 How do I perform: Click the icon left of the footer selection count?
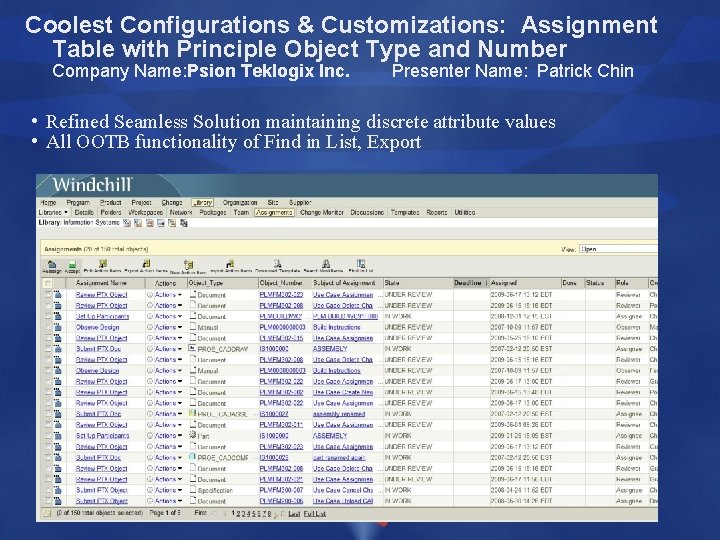(x=46, y=513)
